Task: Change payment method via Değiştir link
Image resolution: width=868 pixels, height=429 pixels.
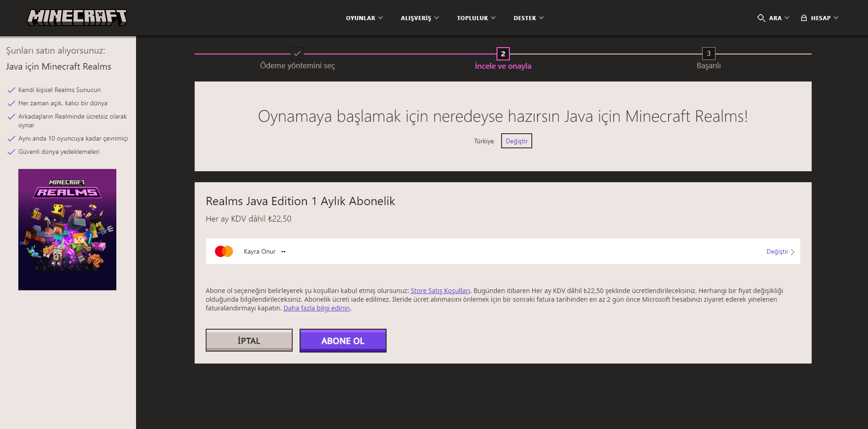Action: 780,251
